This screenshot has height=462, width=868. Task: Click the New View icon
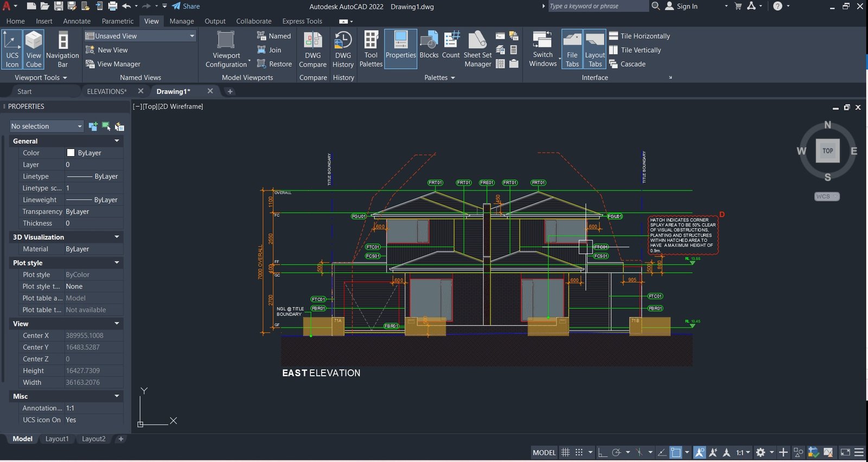click(90, 50)
